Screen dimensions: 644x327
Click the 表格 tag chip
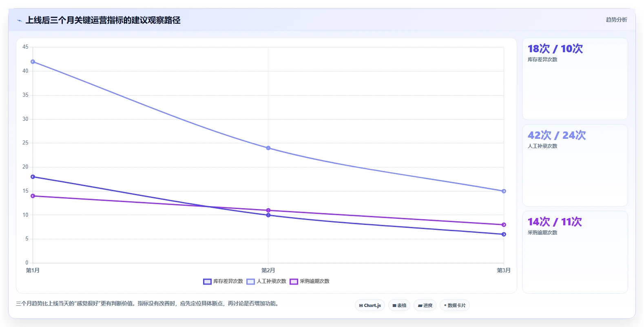click(x=399, y=305)
